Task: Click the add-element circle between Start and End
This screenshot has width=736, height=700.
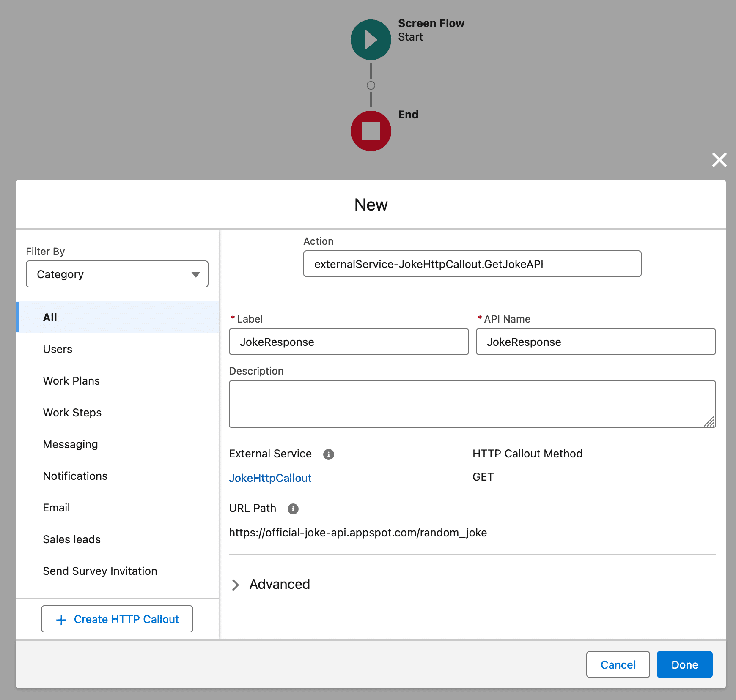Action: 371,85
